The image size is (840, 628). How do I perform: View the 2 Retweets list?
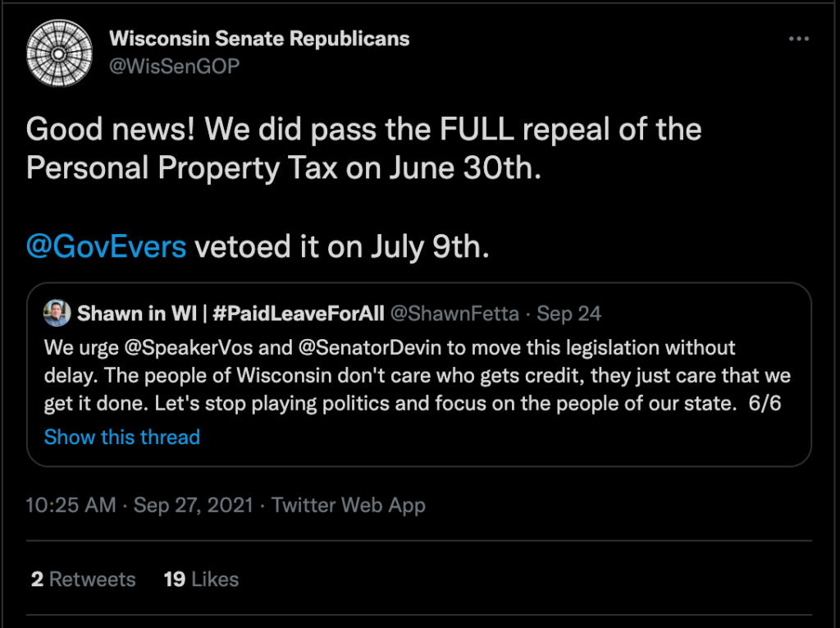[x=83, y=579]
